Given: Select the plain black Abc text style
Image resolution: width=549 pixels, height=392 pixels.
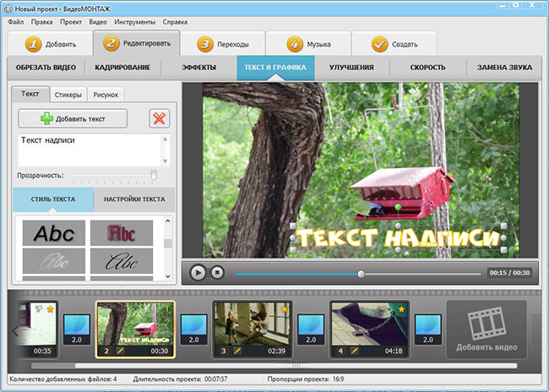Looking at the screenshot, I should (x=54, y=233).
